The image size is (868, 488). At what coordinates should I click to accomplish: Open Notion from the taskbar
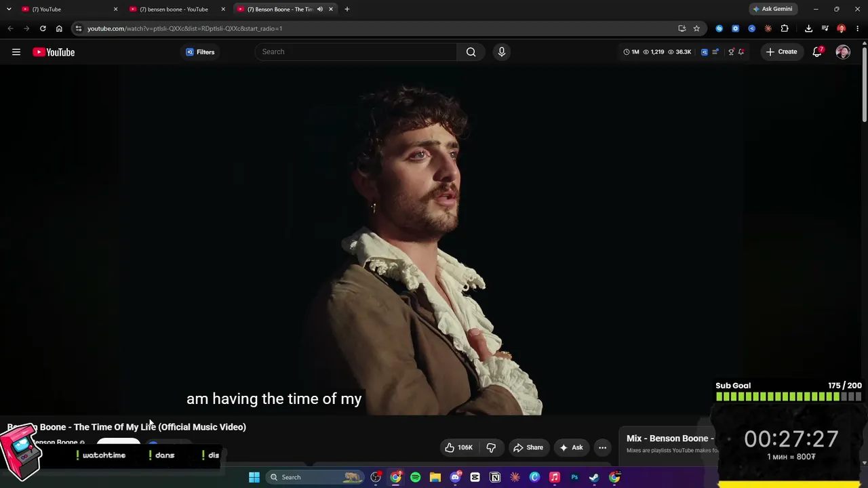pos(495,477)
